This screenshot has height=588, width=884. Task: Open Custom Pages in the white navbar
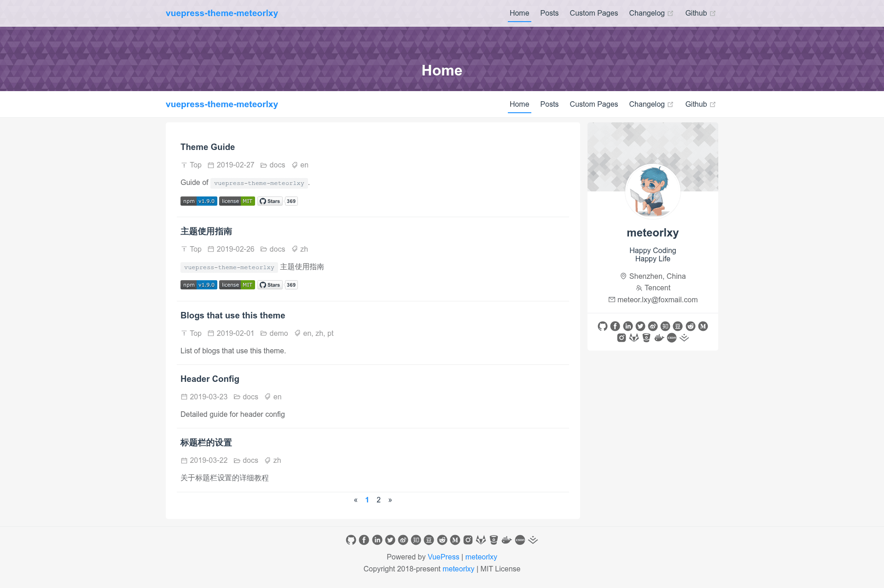tap(594, 104)
